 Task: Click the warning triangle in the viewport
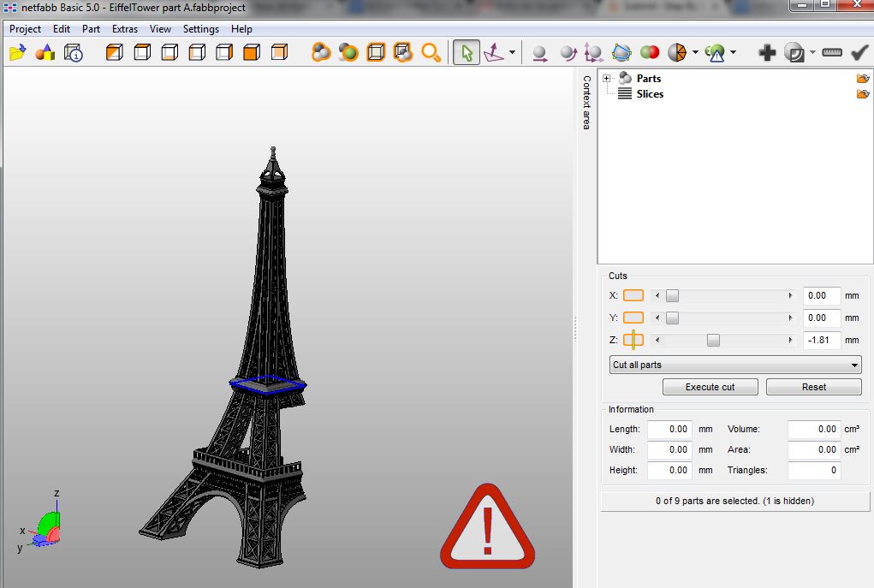coord(488,527)
